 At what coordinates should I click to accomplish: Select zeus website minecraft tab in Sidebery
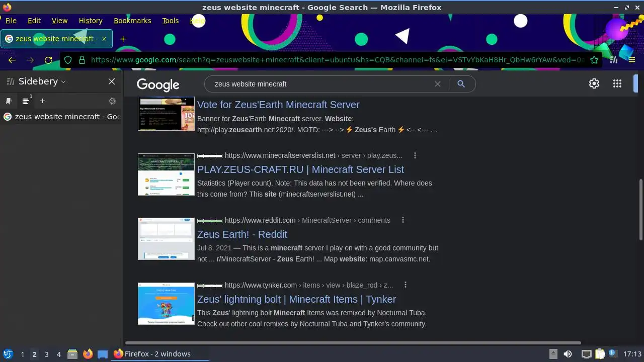61,117
